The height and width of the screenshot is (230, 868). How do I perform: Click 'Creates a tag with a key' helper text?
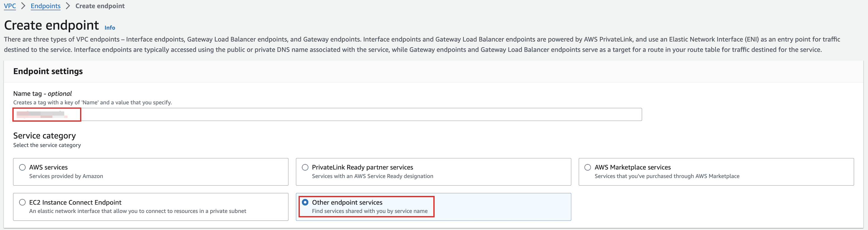92,102
